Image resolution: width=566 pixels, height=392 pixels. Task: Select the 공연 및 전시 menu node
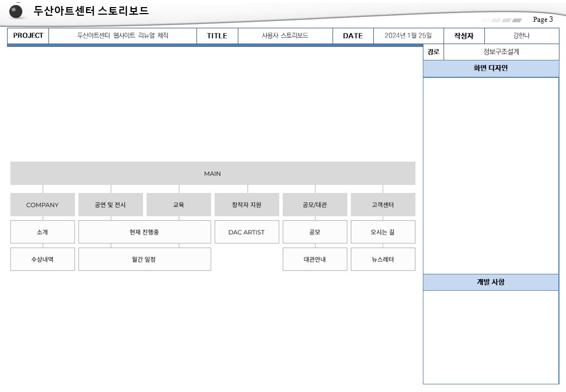(110, 205)
